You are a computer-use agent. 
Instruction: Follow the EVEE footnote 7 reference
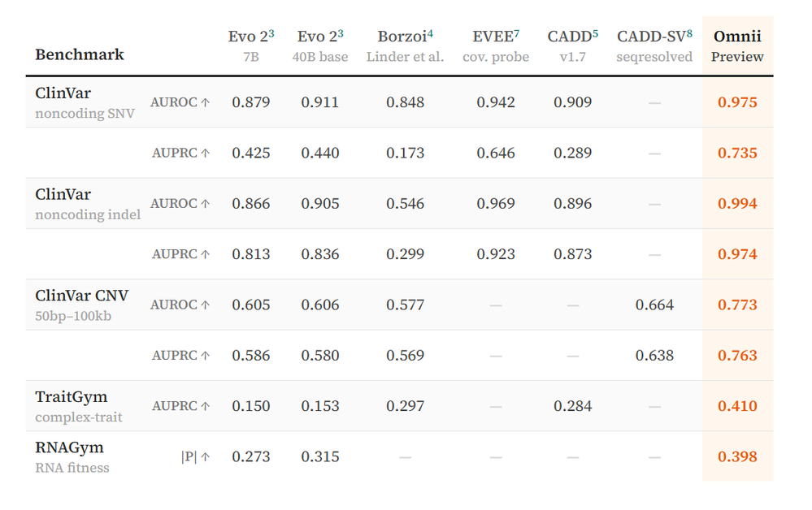click(x=516, y=33)
